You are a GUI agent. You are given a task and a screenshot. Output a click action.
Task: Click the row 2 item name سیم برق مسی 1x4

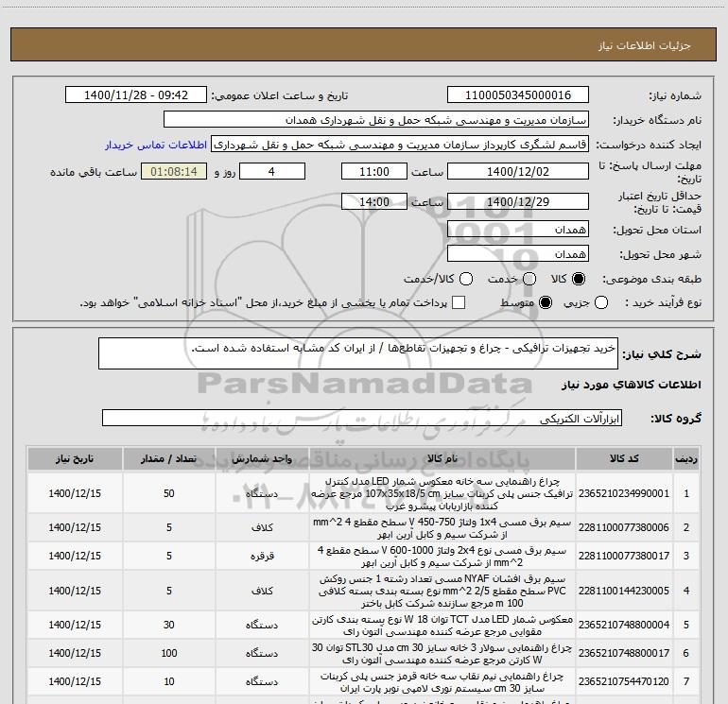coord(442,528)
